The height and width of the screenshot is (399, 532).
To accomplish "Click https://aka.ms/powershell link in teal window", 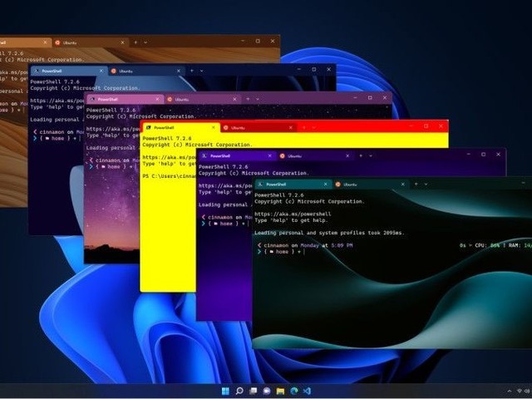I will click(293, 214).
